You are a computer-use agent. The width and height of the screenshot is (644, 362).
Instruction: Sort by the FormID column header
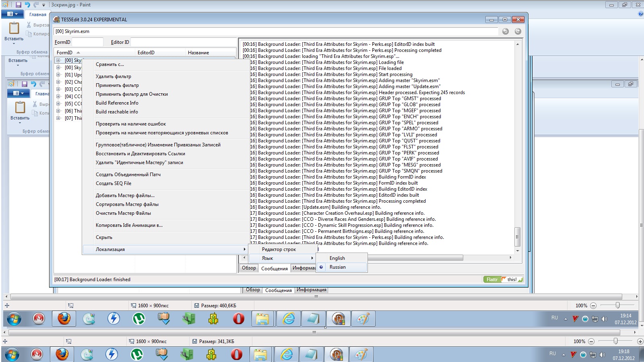pyautogui.click(x=95, y=53)
